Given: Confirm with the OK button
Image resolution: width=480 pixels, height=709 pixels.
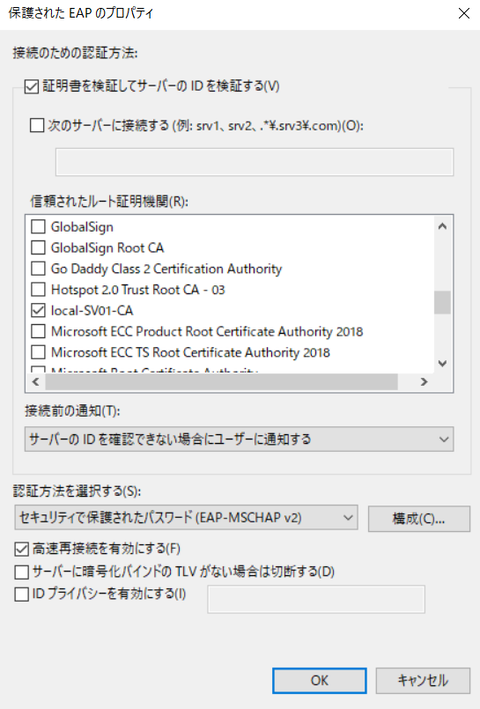Looking at the screenshot, I should (320, 681).
